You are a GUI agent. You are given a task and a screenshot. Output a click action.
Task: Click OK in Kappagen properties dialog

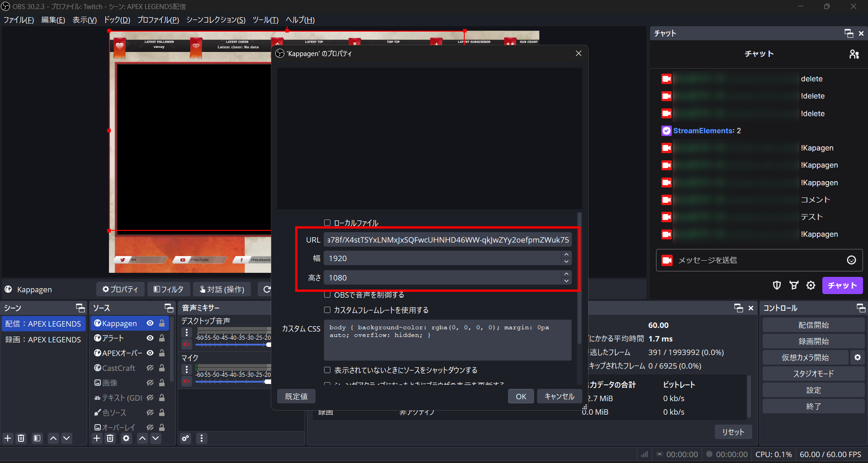click(521, 397)
